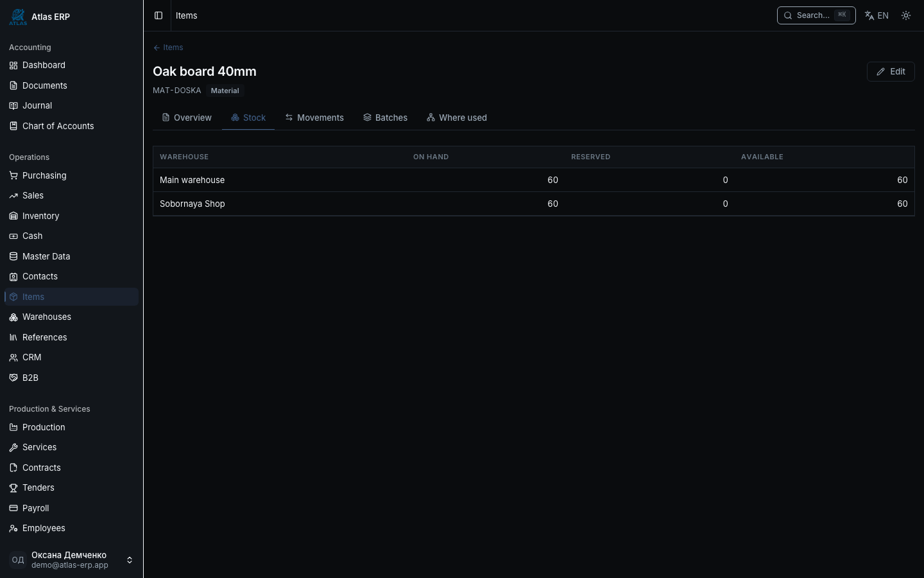Go to Payroll in the sidebar

(71, 508)
